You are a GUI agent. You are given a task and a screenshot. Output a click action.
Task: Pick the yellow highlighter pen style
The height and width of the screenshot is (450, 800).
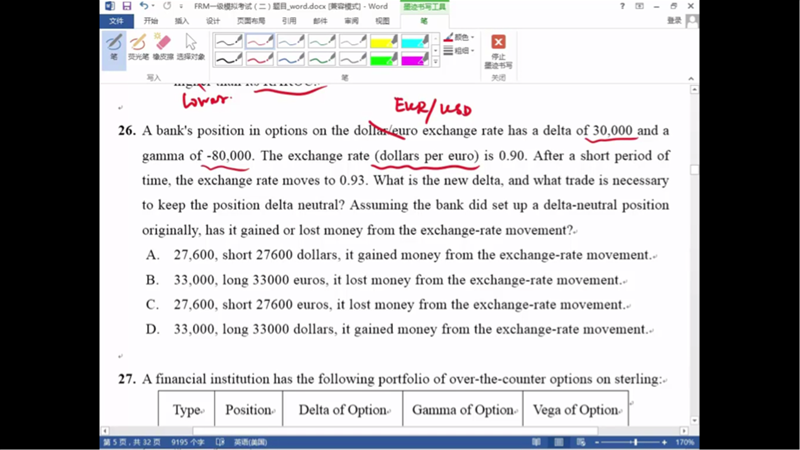(x=384, y=42)
